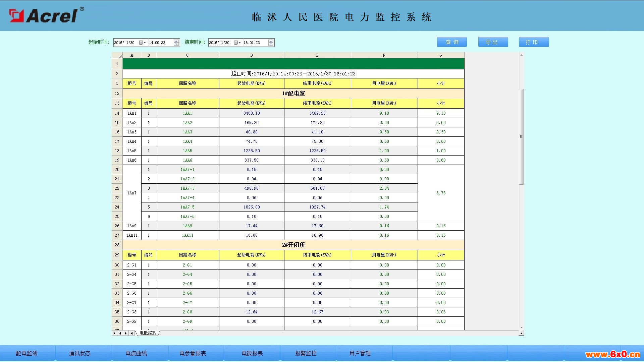Click the scroll up arrow of spreadsheet

point(521,55)
